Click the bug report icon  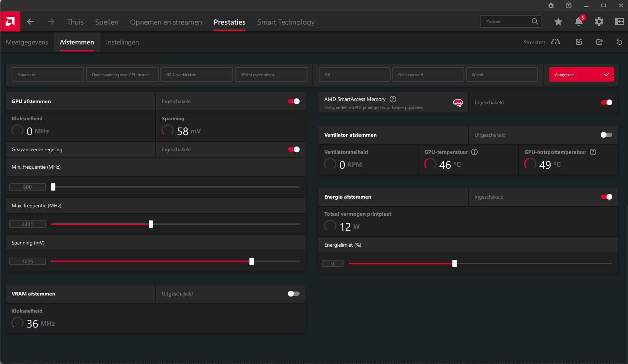coord(551,5)
